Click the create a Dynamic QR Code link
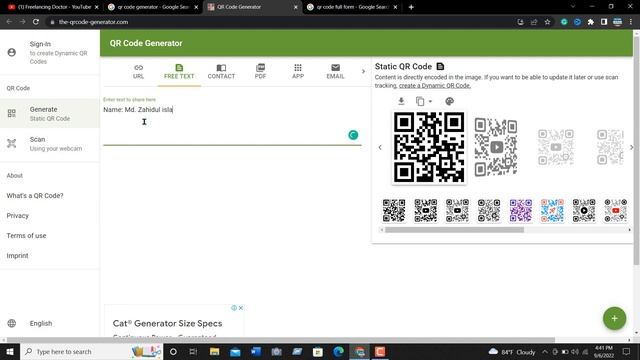 pyautogui.click(x=435, y=86)
